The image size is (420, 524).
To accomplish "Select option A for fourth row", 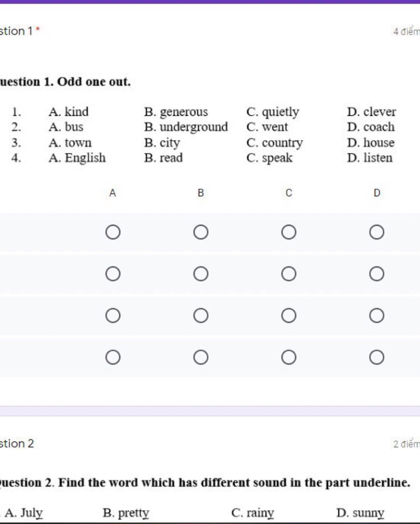I will click(x=113, y=357).
